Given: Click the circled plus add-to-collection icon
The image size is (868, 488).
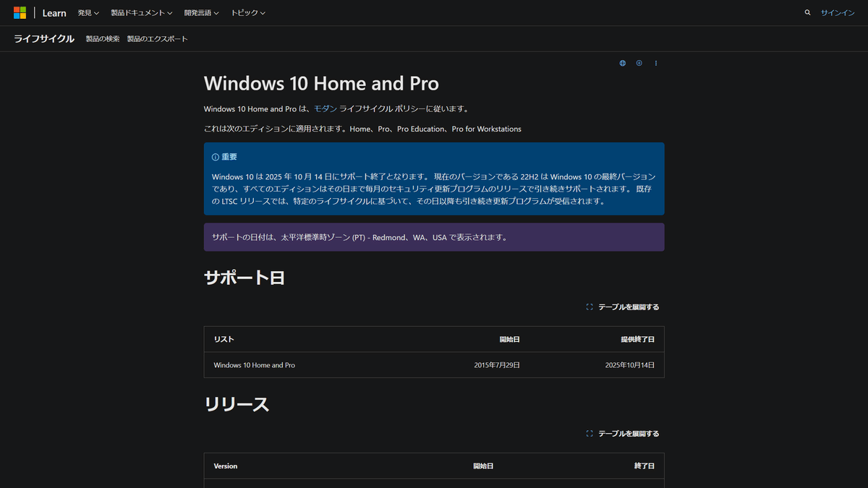Looking at the screenshot, I should coord(639,63).
